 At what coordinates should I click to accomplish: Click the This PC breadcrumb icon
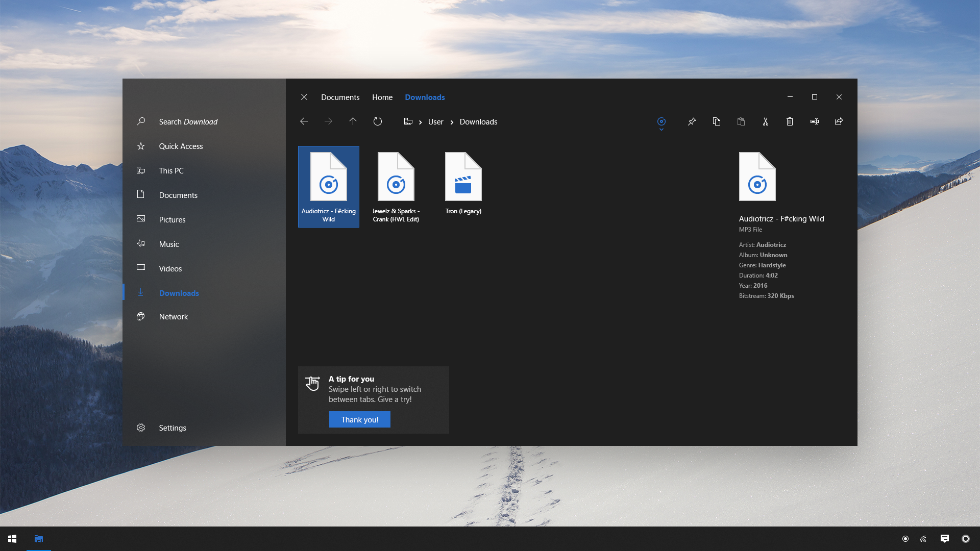(408, 121)
